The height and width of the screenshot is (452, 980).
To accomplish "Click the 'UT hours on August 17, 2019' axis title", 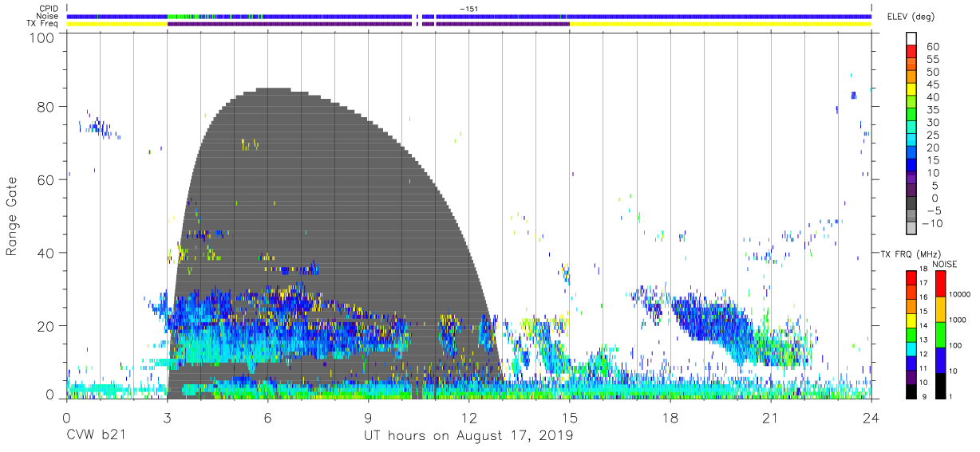I will 468,435.
